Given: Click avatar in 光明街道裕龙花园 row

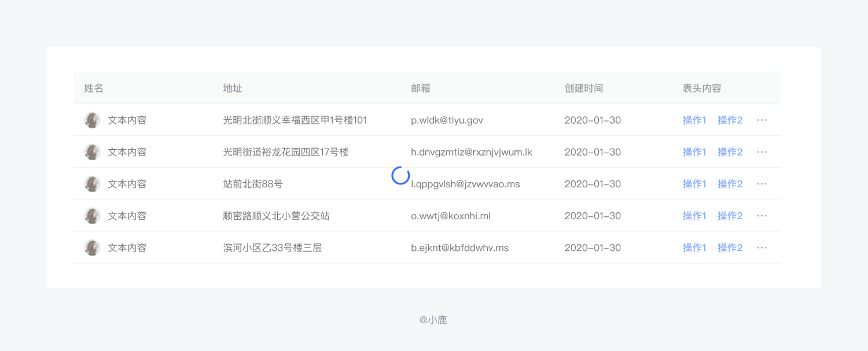Looking at the screenshot, I should [93, 152].
